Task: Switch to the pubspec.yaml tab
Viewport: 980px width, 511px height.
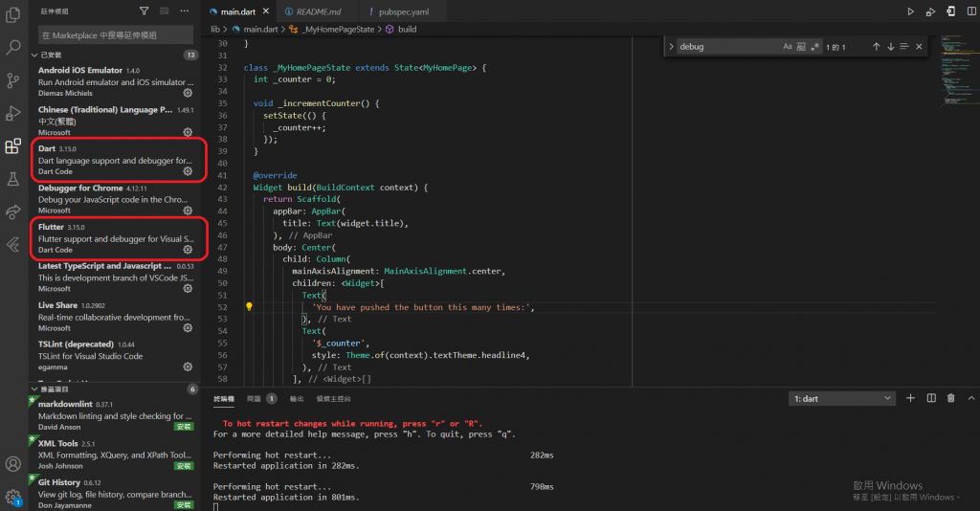Action: click(400, 11)
